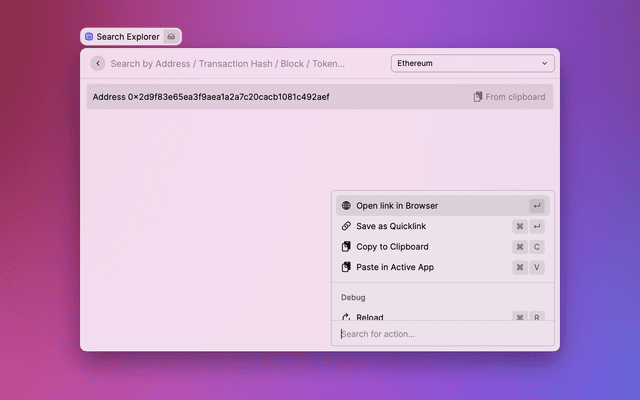Click the circular arrow Reload icon
Image resolution: width=640 pixels, height=400 pixels.
(x=346, y=316)
